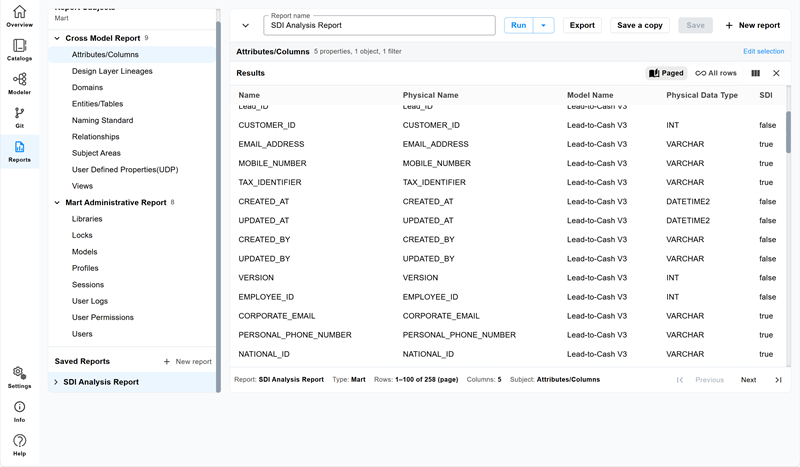
Task: Click the VERSION row's INT data type
Action: tap(672, 278)
